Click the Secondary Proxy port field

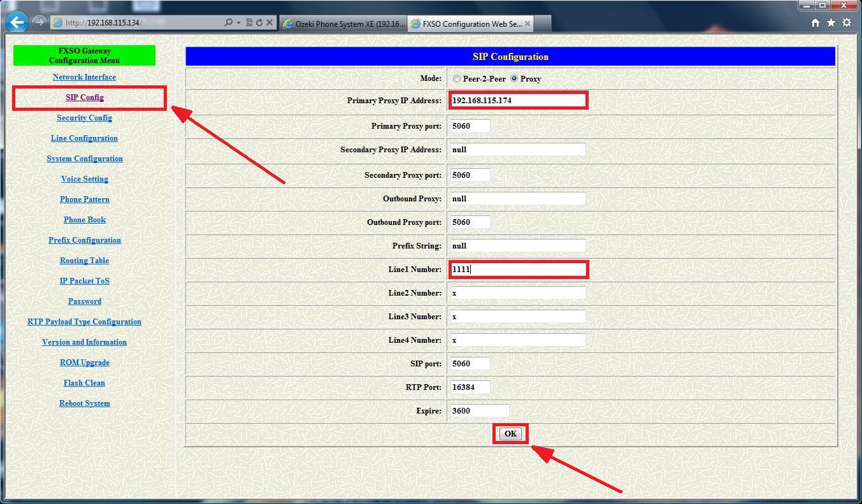[470, 175]
